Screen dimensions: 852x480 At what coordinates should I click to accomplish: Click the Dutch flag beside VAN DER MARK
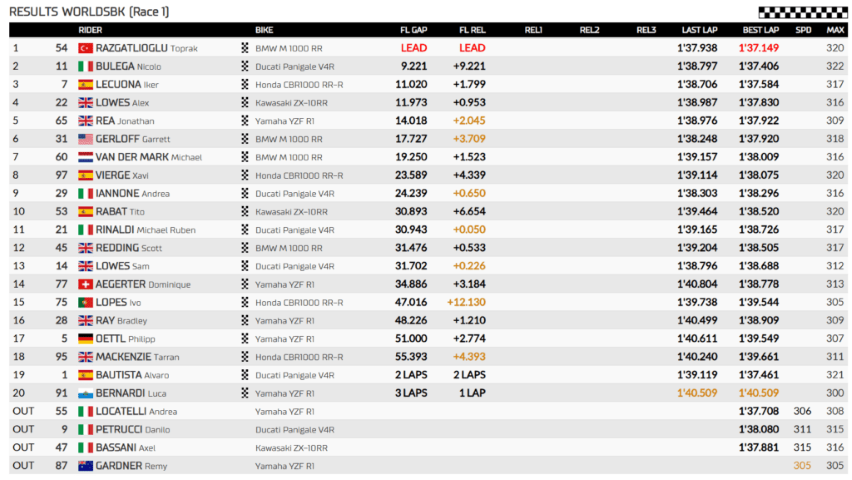85,157
